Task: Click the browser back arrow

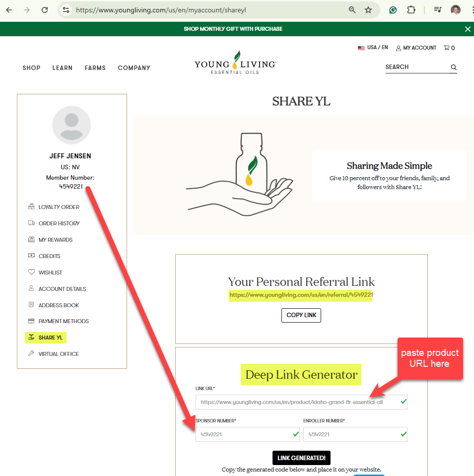Action: tap(9, 10)
